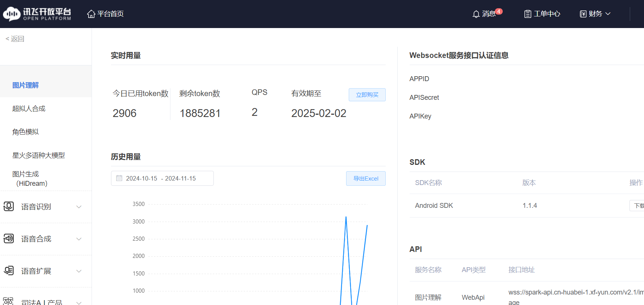Click the 司法AI产品 scales icon

(x=8, y=301)
